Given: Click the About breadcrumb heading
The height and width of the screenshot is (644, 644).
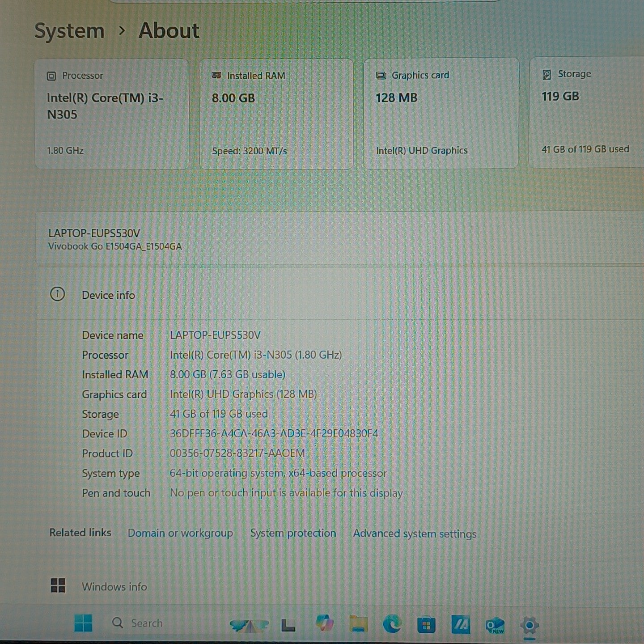Looking at the screenshot, I should 169,30.
